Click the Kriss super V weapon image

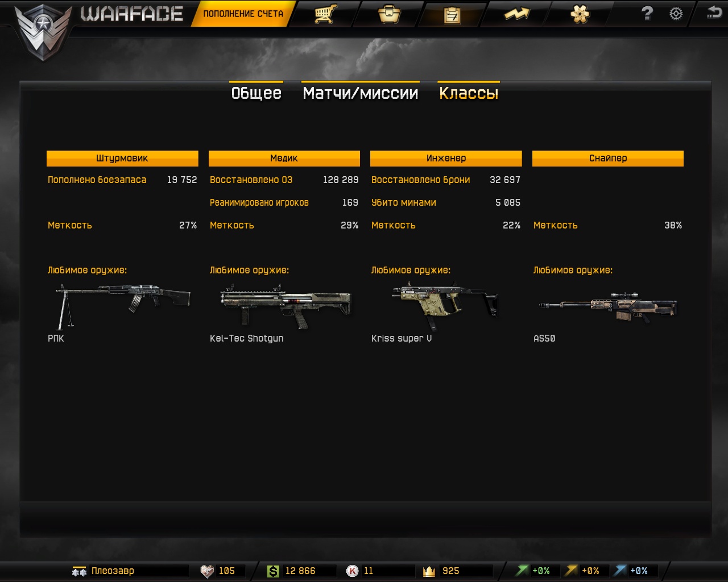445,305
